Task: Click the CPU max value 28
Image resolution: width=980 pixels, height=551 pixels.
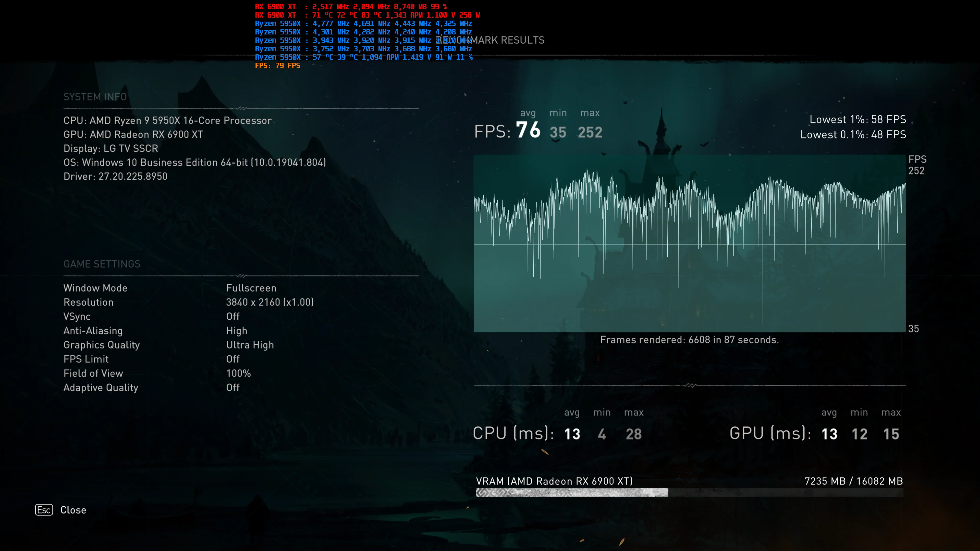Action: [x=634, y=434]
